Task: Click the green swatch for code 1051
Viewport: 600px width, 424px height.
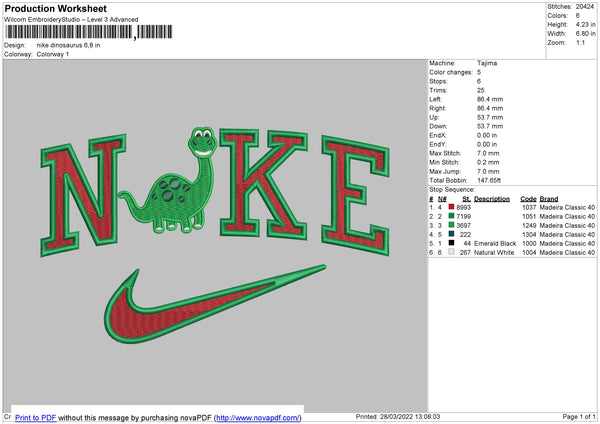Action: point(452,216)
